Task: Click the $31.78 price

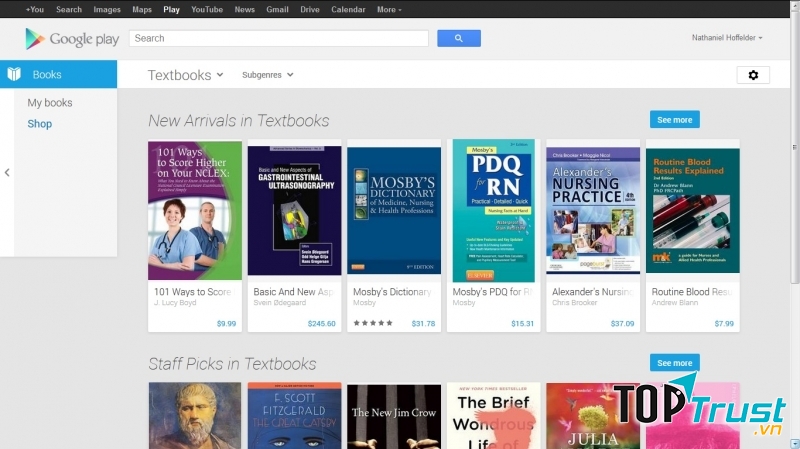Action: tap(423, 323)
